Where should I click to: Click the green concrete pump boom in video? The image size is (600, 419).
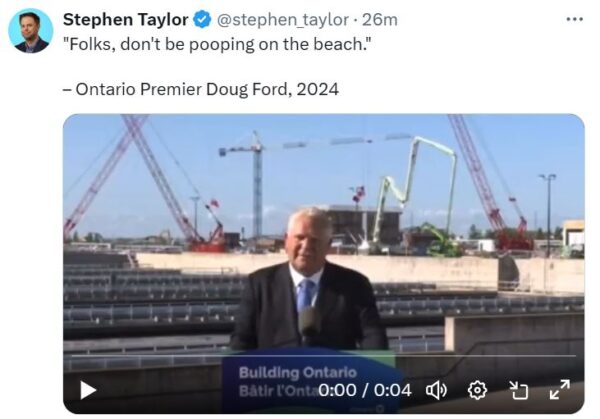(415, 191)
